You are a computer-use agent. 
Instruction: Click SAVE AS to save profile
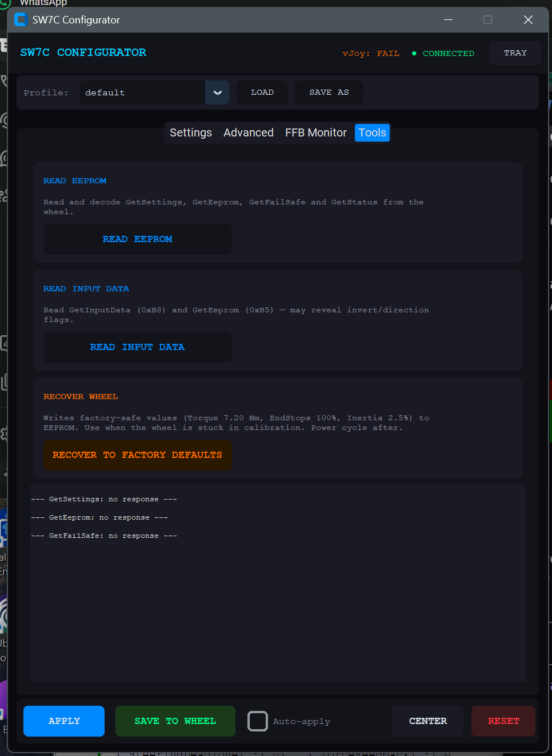tap(329, 93)
